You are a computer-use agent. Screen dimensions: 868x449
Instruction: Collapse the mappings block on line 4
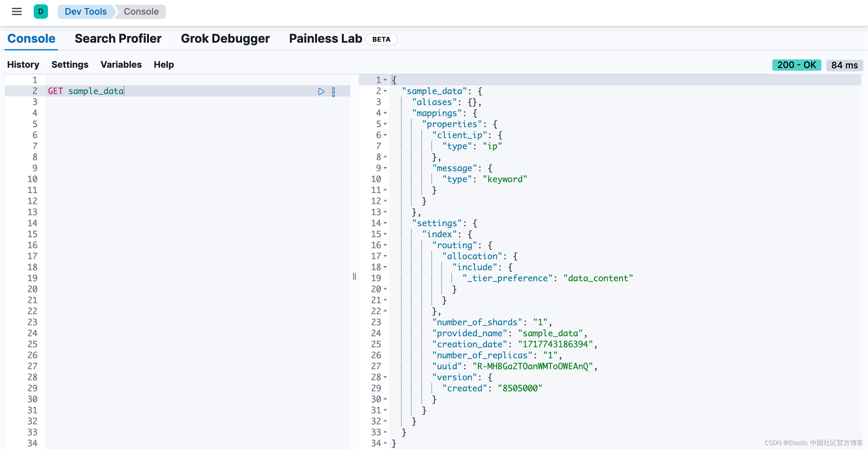(385, 113)
